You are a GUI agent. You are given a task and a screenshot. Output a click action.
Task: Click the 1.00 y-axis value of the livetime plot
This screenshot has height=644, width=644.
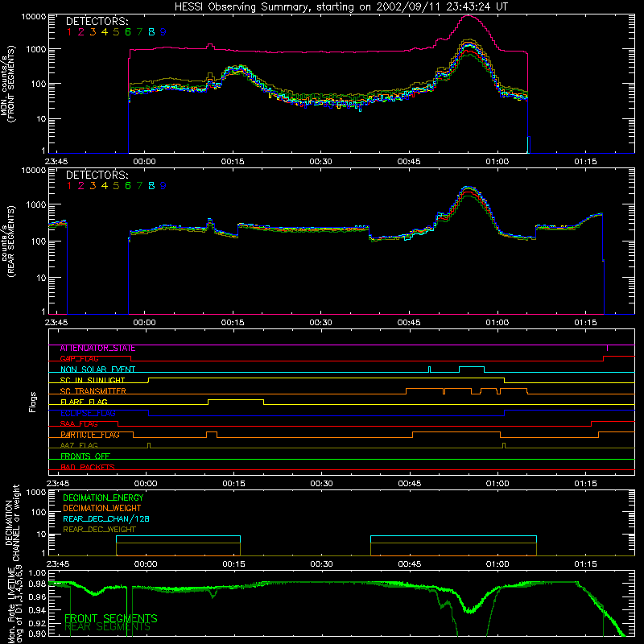(x=38, y=572)
